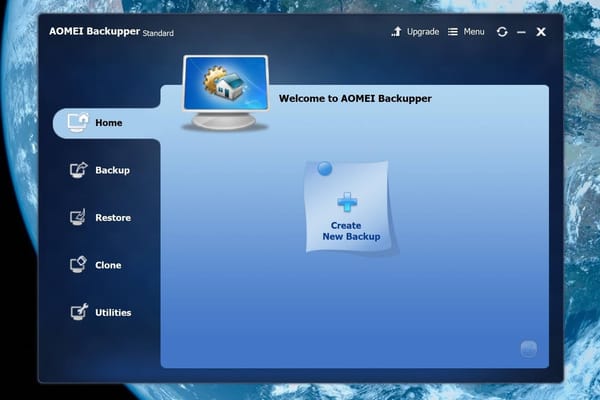The width and height of the screenshot is (600, 400).
Task: Click the Backup icon beside its label
Action: point(78,170)
